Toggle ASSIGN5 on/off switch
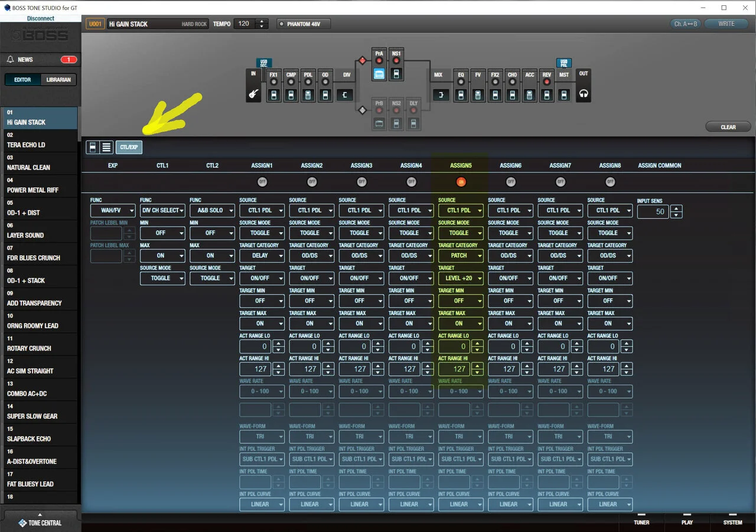The image size is (756, 532). (461, 182)
